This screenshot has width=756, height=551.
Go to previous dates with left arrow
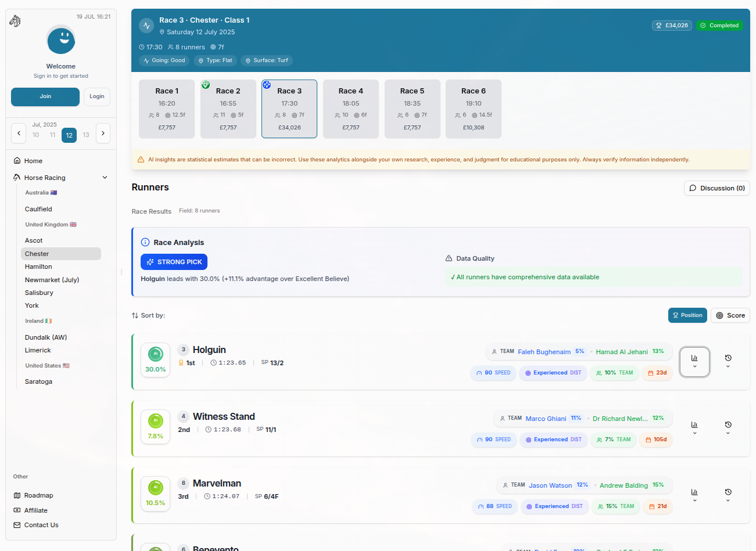pyautogui.click(x=19, y=134)
